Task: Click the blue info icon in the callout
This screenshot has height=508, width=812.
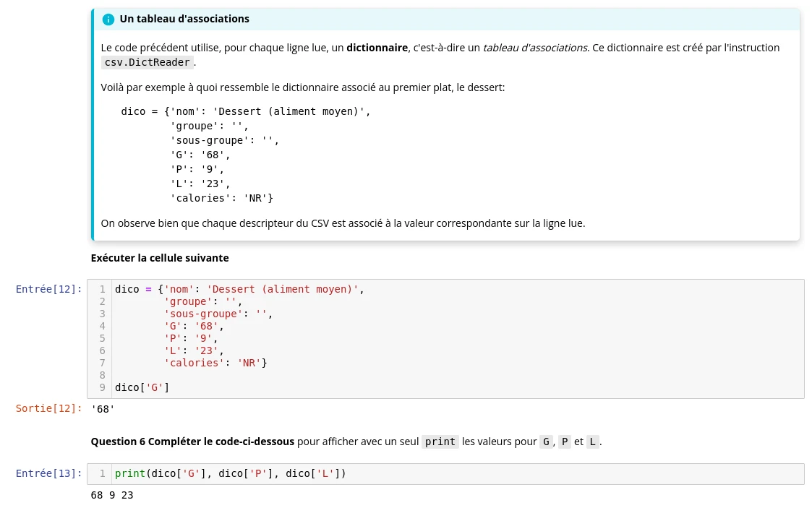Action: [108, 20]
